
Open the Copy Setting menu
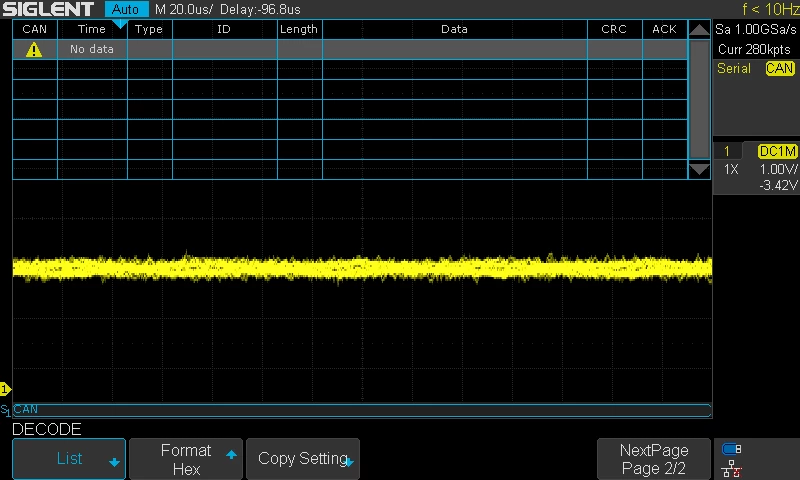[303, 459]
